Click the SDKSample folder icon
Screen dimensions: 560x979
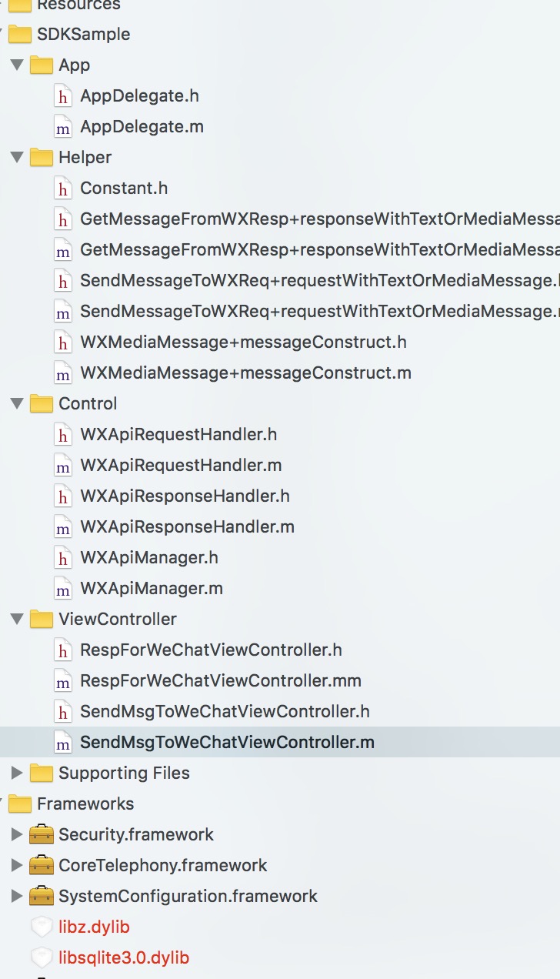(19, 34)
